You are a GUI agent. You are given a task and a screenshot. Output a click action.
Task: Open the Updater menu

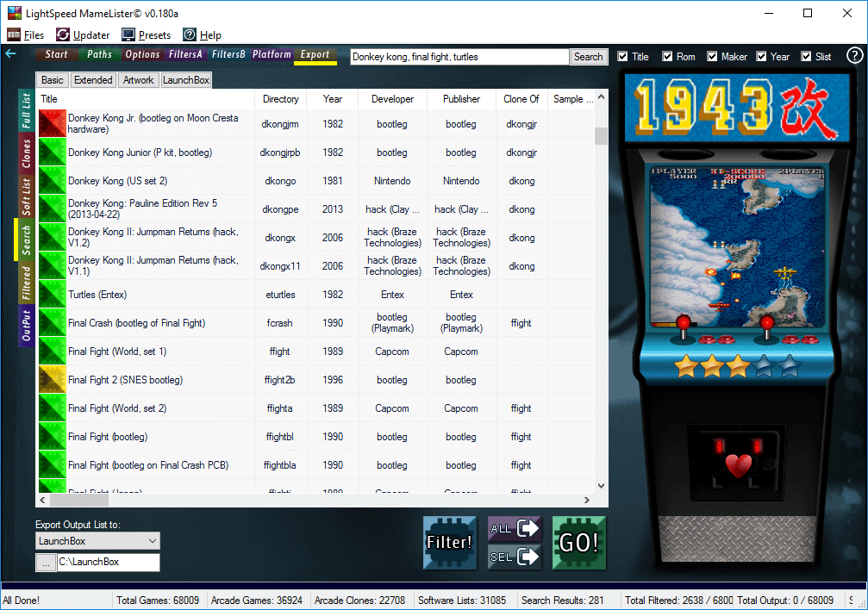click(83, 34)
